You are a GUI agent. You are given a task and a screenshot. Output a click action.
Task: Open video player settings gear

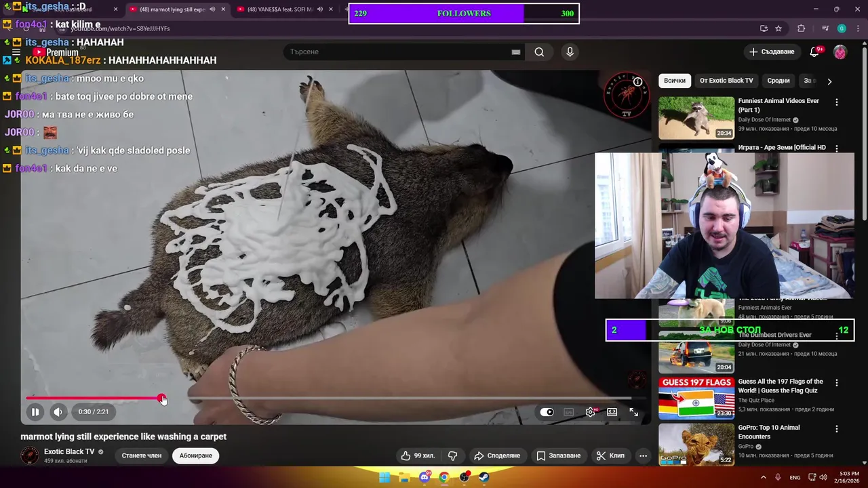(x=591, y=412)
